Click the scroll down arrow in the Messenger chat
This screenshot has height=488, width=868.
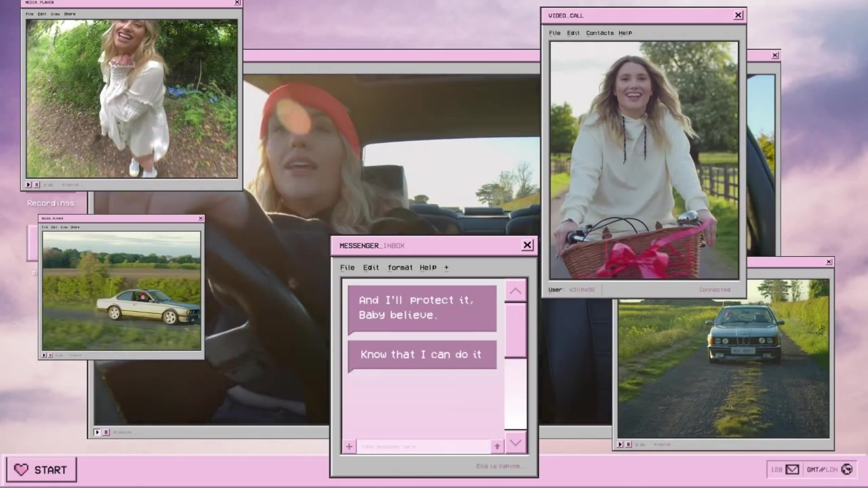tap(515, 443)
